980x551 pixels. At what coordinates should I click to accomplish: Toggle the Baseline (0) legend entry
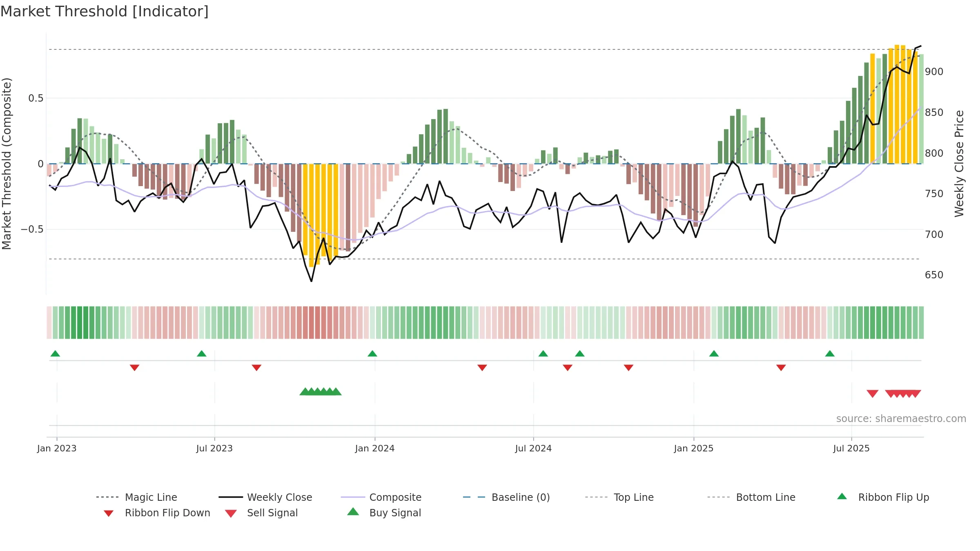pyautogui.click(x=506, y=497)
